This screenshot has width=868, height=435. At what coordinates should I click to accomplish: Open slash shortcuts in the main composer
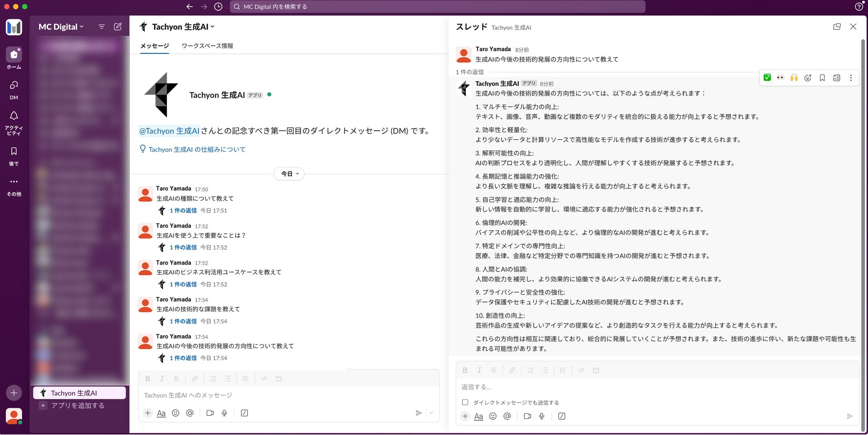[244, 413]
